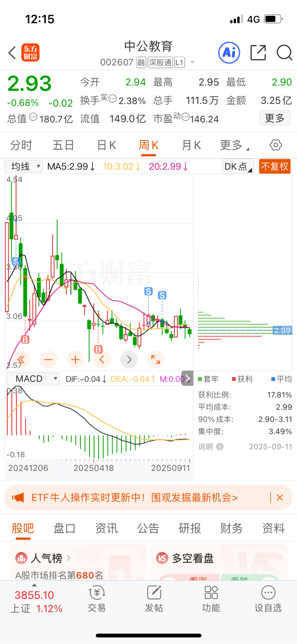The width and height of the screenshot is (297, 644).
Task: Move chart right with arrow icon
Action: [x=129, y=360]
